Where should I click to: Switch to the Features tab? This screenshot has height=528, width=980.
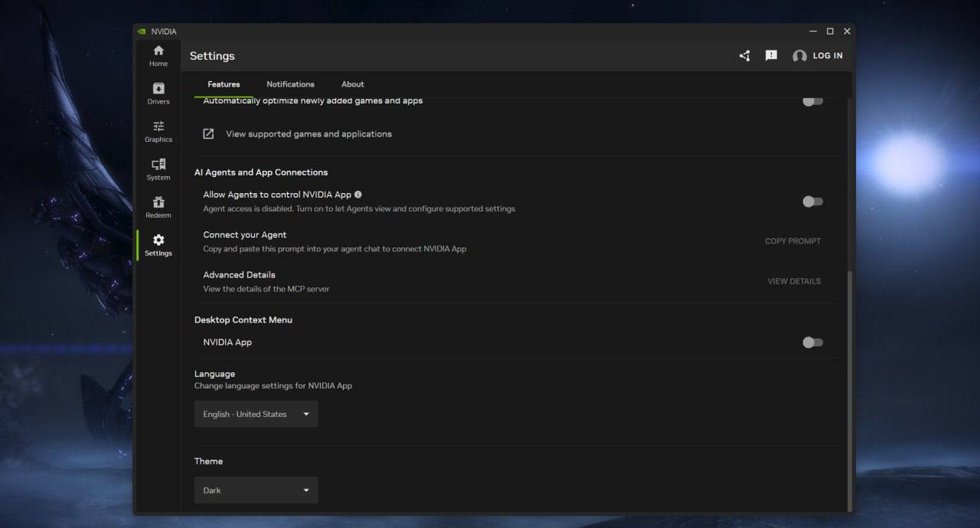(x=224, y=84)
